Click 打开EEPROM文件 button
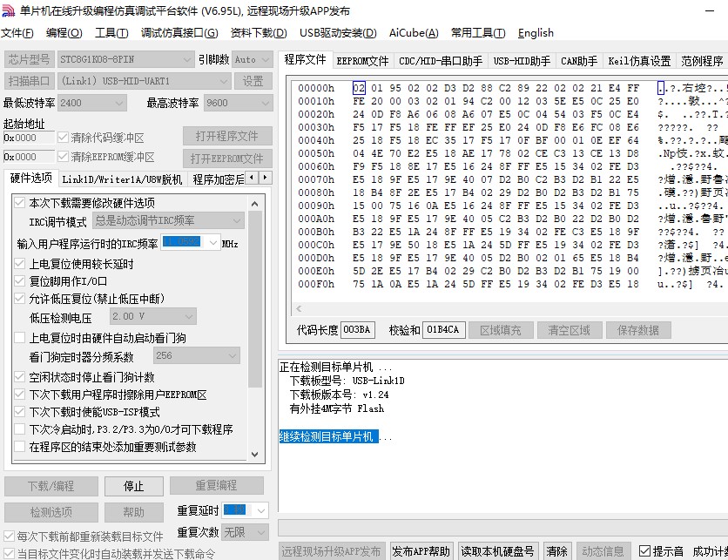 [227, 159]
